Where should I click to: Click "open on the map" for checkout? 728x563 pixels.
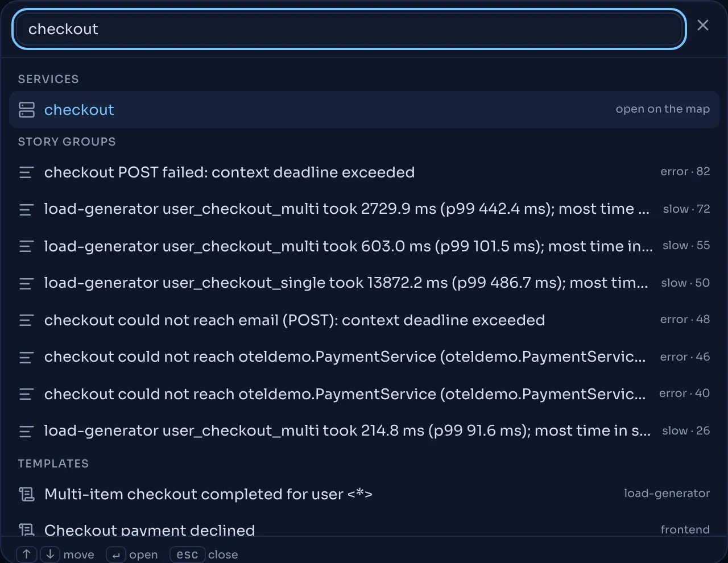[x=663, y=109]
